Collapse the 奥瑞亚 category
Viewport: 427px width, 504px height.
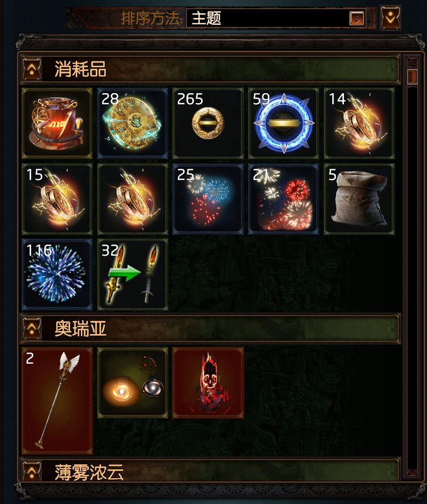coord(32,328)
